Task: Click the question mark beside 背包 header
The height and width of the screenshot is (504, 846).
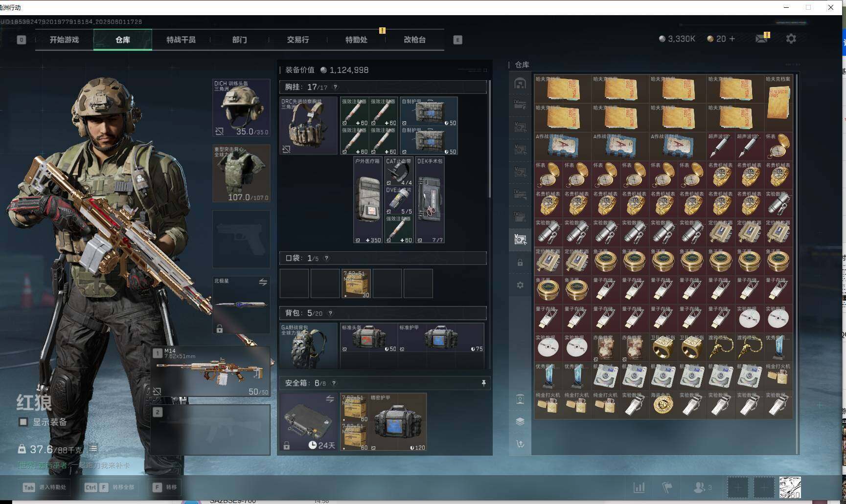Action: click(x=330, y=313)
